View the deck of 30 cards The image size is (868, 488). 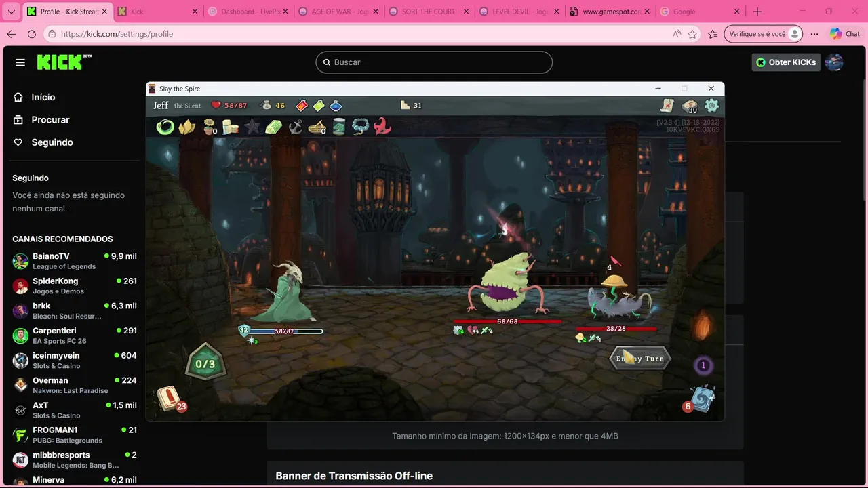point(690,106)
